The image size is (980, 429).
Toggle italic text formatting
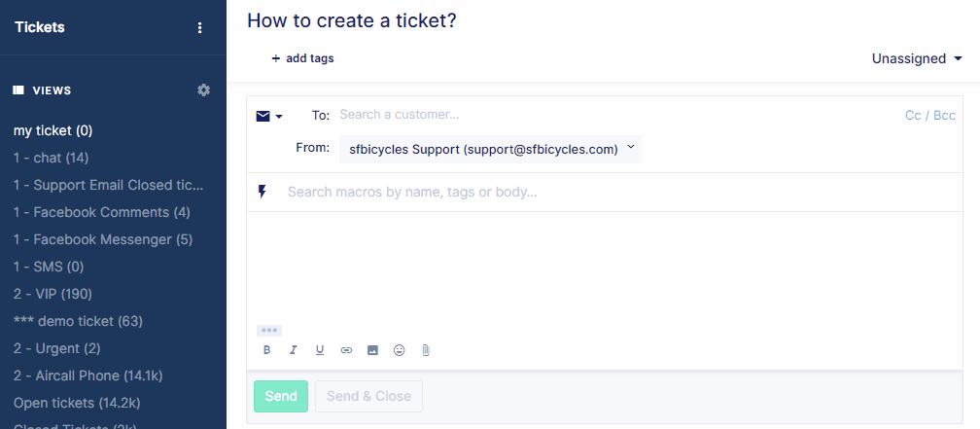pyautogui.click(x=294, y=350)
